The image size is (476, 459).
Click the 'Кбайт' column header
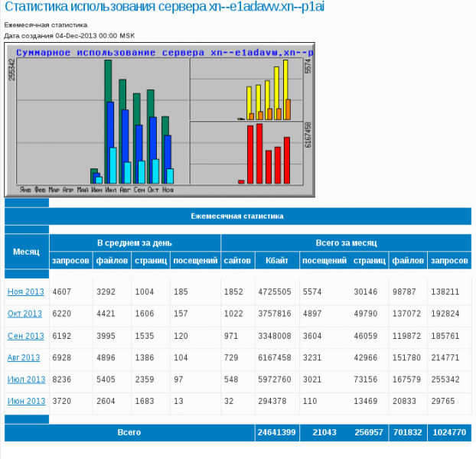[x=276, y=261]
